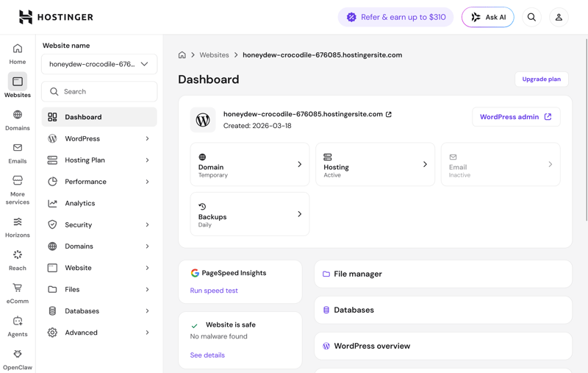The image size is (588, 373).
Task: Click See details malware link
Action: 207,355
